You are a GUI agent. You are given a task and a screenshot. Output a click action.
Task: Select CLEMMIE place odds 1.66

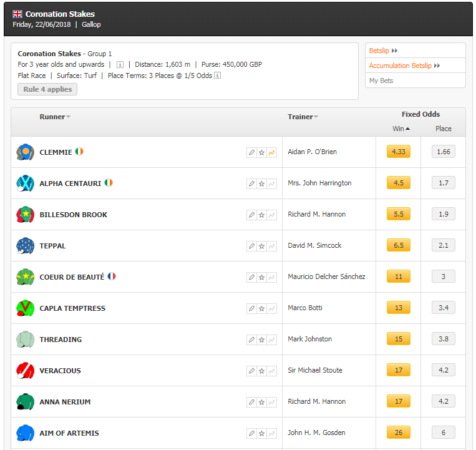point(444,152)
